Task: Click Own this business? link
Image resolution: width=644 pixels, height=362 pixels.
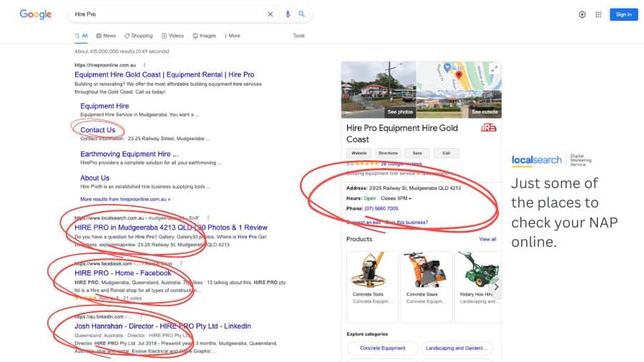Action: point(406,222)
